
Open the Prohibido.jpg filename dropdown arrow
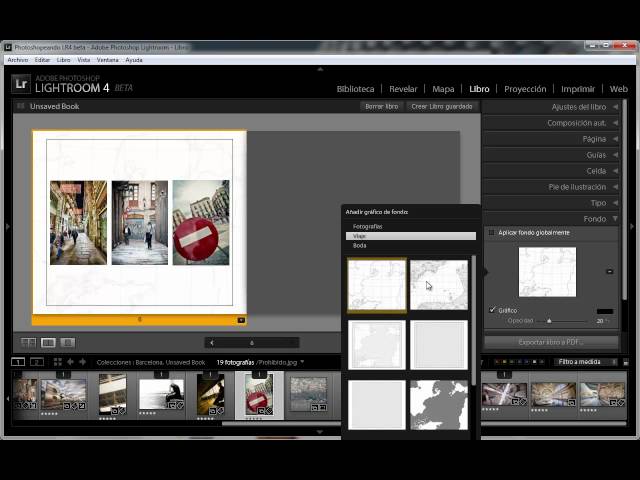coord(302,362)
